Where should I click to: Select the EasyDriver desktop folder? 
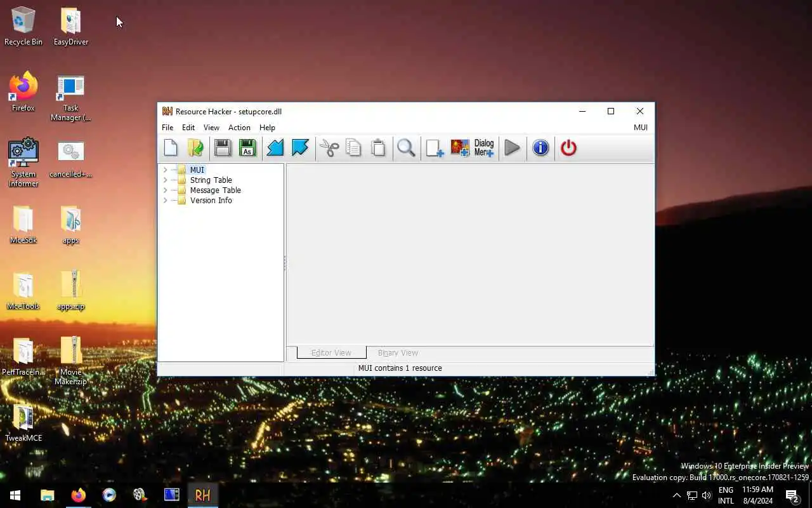[70, 27]
